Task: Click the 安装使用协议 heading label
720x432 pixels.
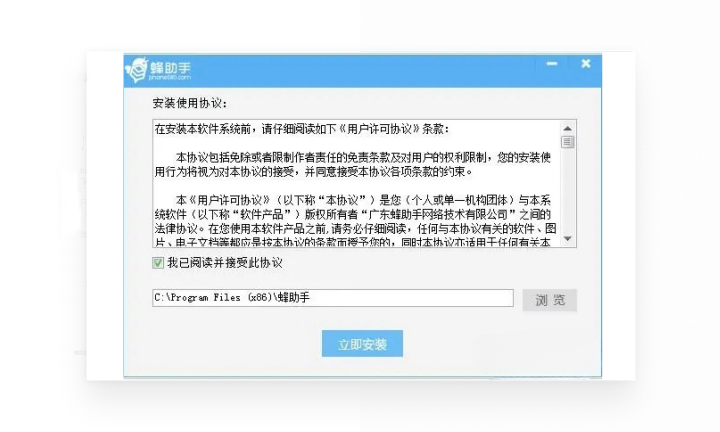Action: (190, 103)
